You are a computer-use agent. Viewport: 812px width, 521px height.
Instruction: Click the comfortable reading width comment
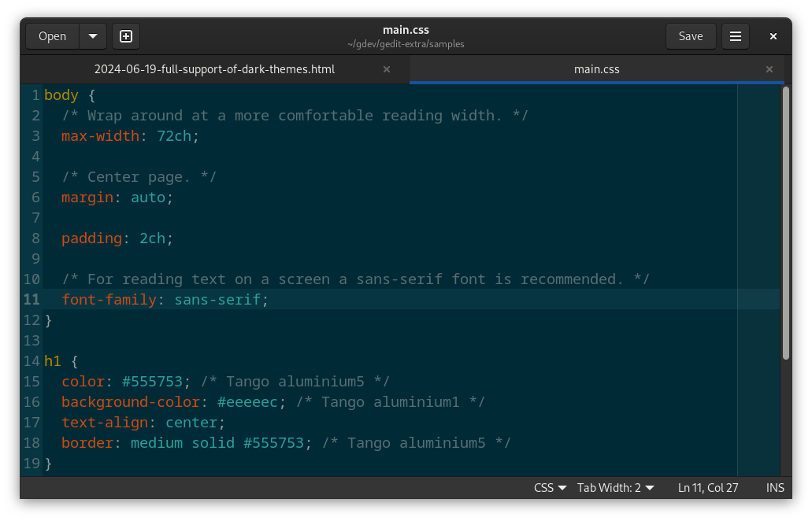295,116
